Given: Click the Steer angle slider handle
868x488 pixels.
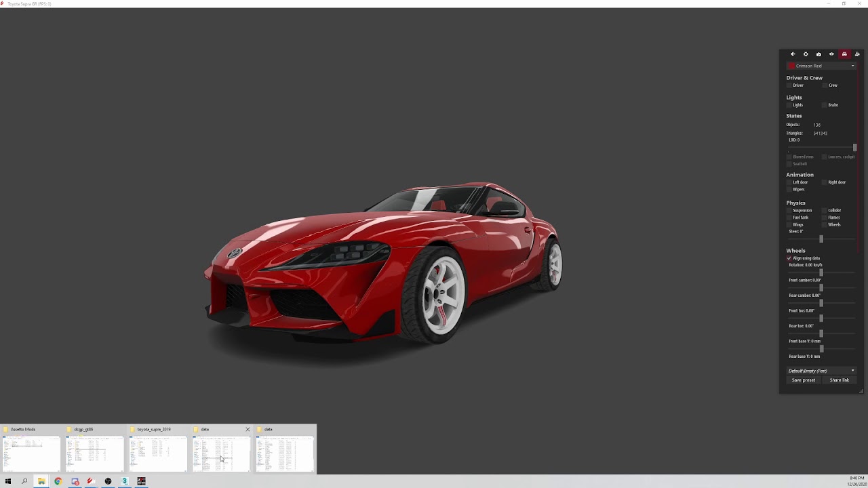Looking at the screenshot, I should coord(821,239).
